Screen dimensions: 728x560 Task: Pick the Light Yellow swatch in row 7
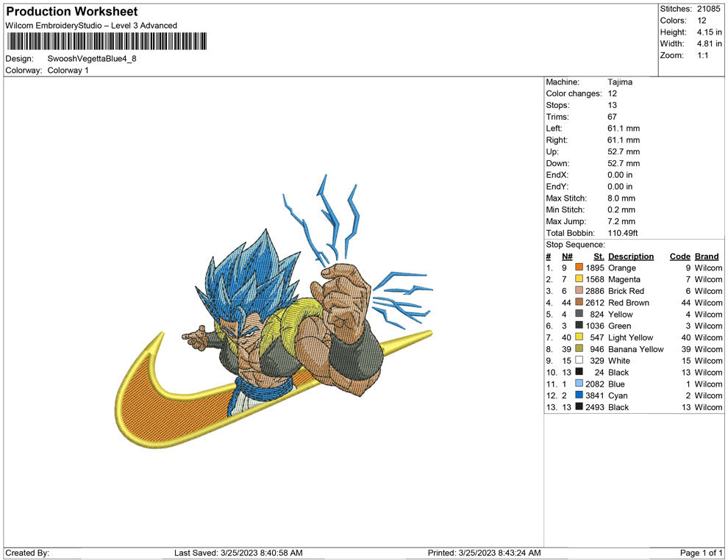[x=579, y=337]
